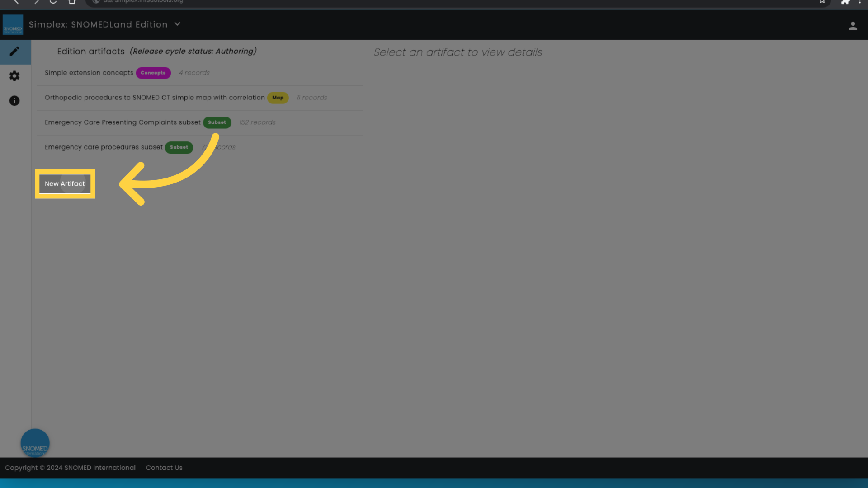Click the browser back arrow
868x488 pixels.
coord(17,1)
